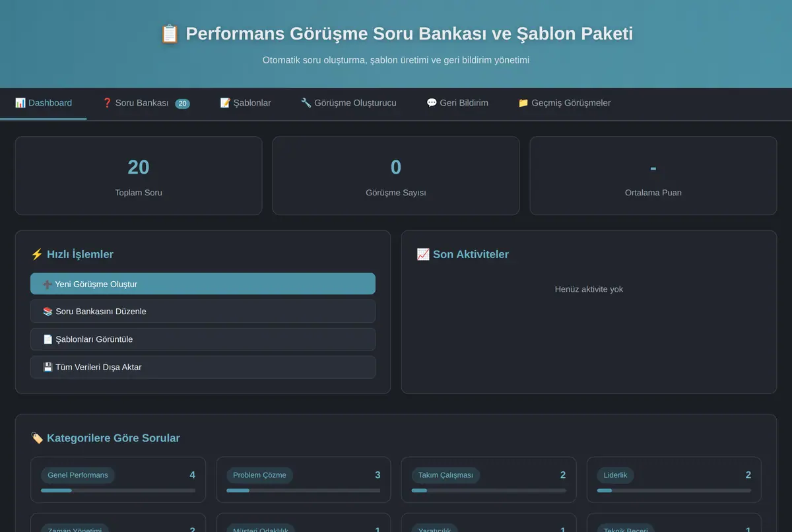Click the Liderlik progress bar
Image resolution: width=792 pixels, height=532 pixels.
(674, 490)
